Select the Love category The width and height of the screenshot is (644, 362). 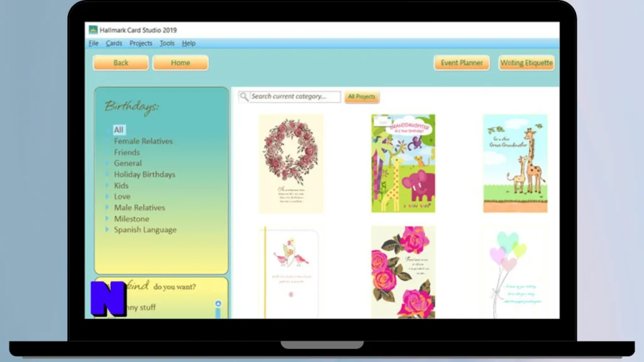tap(122, 197)
